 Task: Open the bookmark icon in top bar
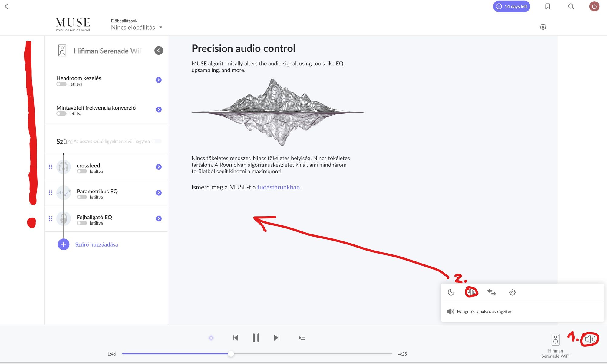point(548,6)
